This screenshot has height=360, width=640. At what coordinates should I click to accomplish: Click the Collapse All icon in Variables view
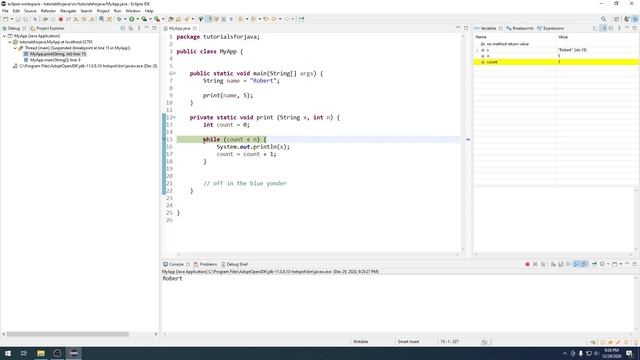[x=611, y=28]
